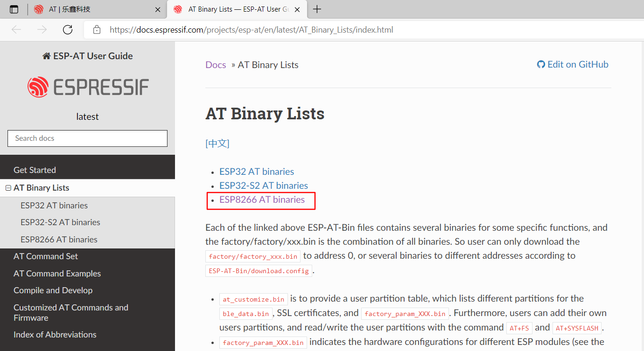Switch to Chinese version via [中文]
644x351 pixels.
[x=217, y=144]
